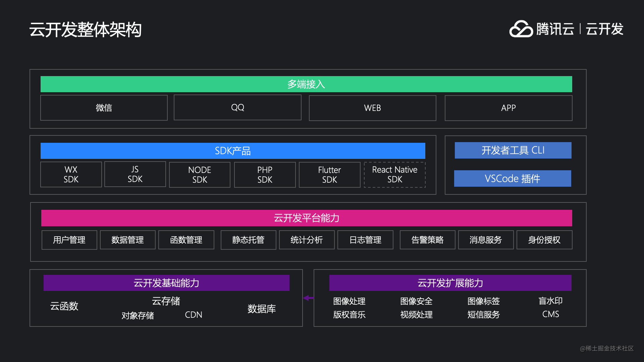The width and height of the screenshot is (644, 362).
Task: Click the PHP SDK box
Action: (265, 175)
